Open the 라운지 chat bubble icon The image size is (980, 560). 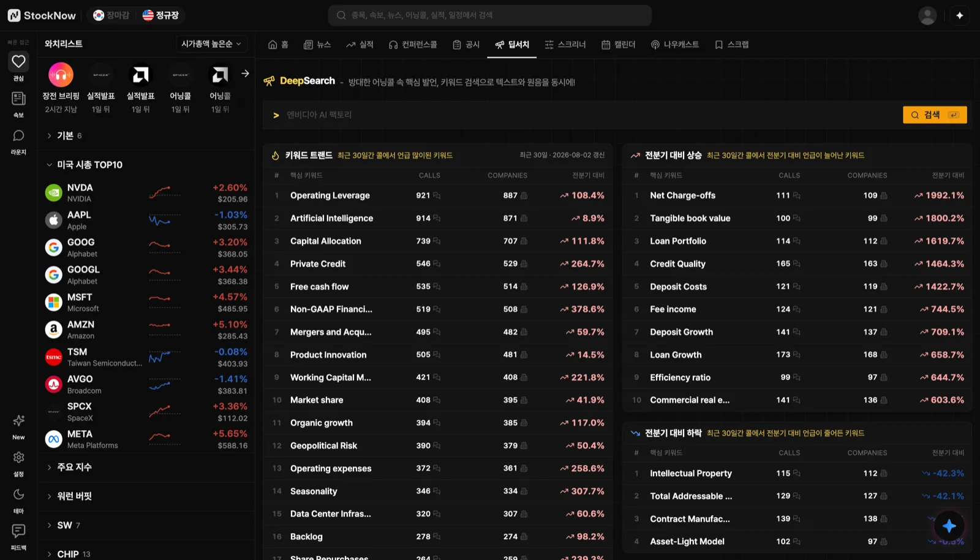coord(18,135)
